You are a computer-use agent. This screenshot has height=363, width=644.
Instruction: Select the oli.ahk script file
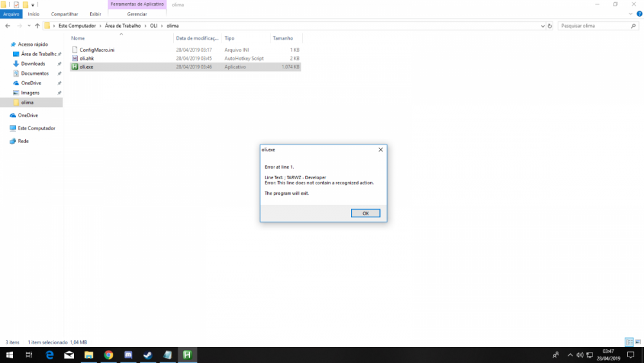185,59
